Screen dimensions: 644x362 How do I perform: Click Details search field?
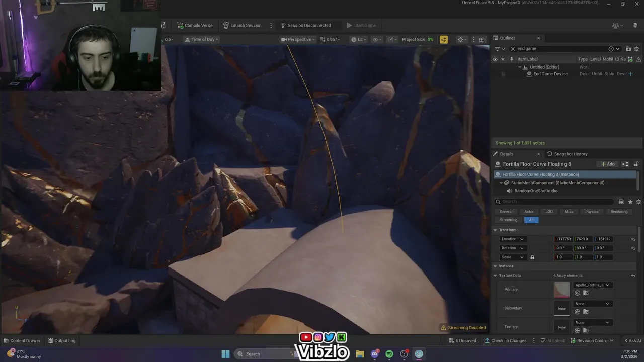pyautogui.click(x=555, y=202)
